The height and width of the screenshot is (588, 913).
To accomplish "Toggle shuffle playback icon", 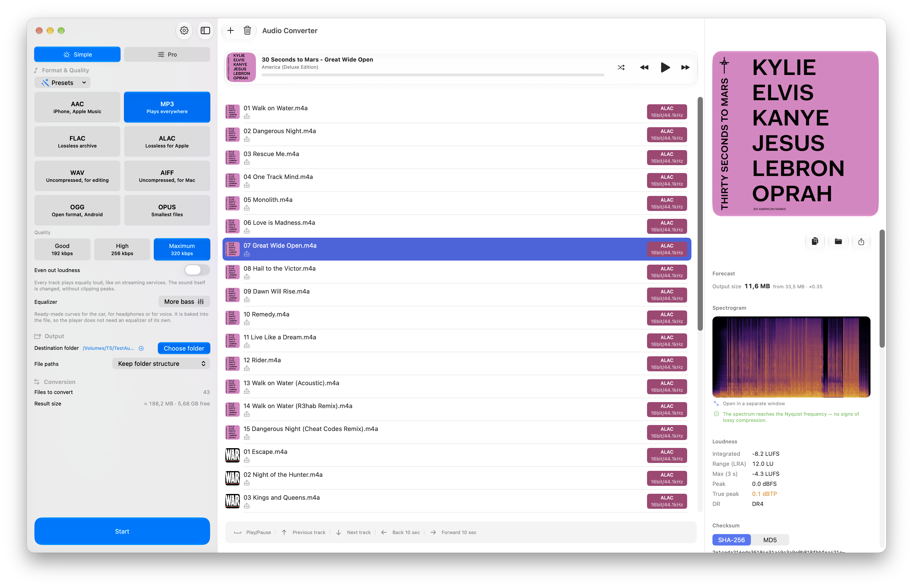I will [621, 68].
